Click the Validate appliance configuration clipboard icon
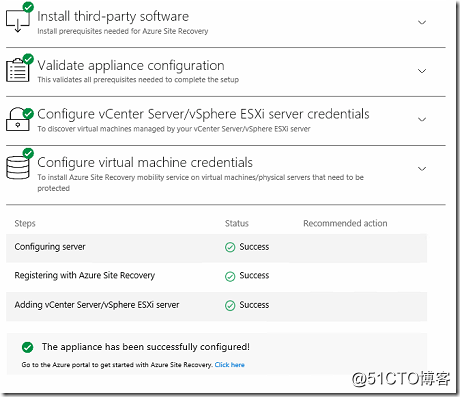Image resolution: width=460 pixels, height=397 pixels. (18, 69)
